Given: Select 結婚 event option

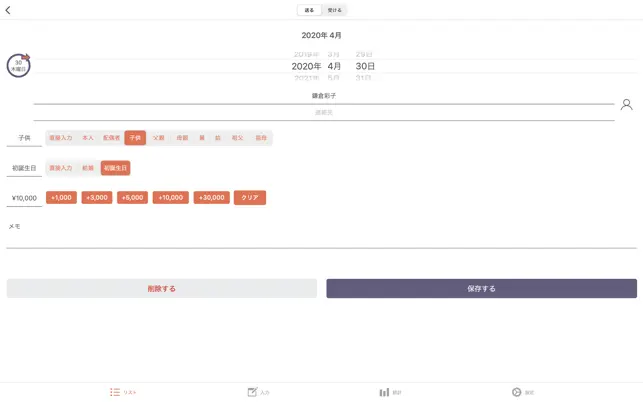Looking at the screenshot, I should (88, 168).
